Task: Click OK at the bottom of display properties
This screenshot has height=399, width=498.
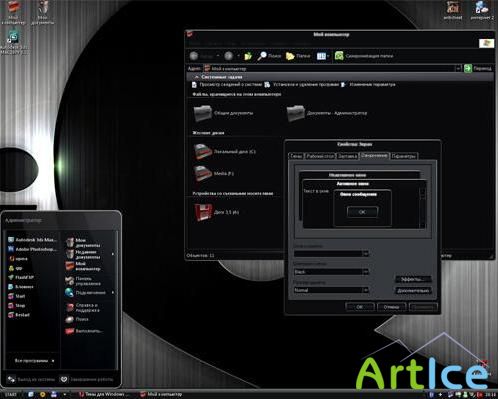Action: [x=360, y=307]
